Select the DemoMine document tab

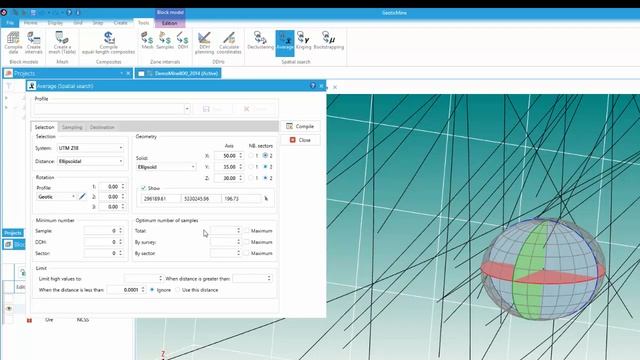click(x=178, y=73)
